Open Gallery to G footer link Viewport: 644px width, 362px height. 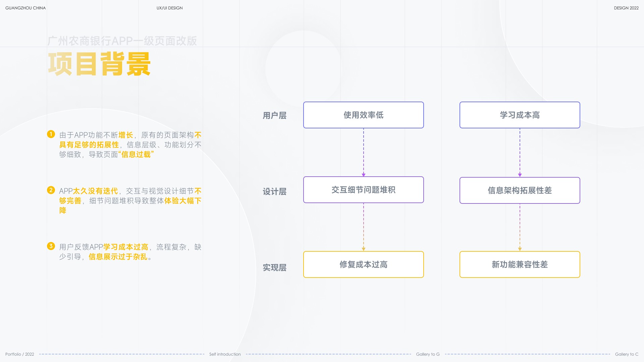tap(428, 354)
